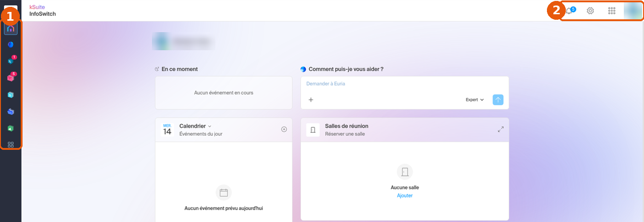
Task: Click the empty calendar icon in Calendrier widget
Action: pos(224,193)
